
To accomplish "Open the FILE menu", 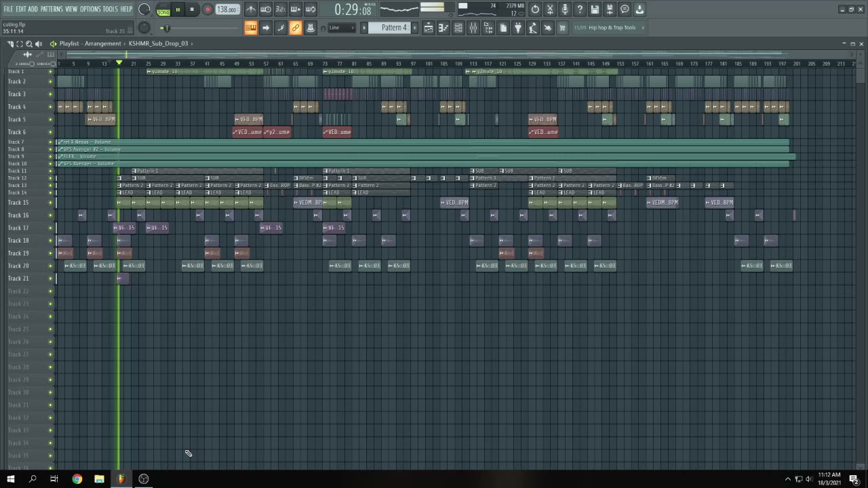I will click(x=9, y=9).
